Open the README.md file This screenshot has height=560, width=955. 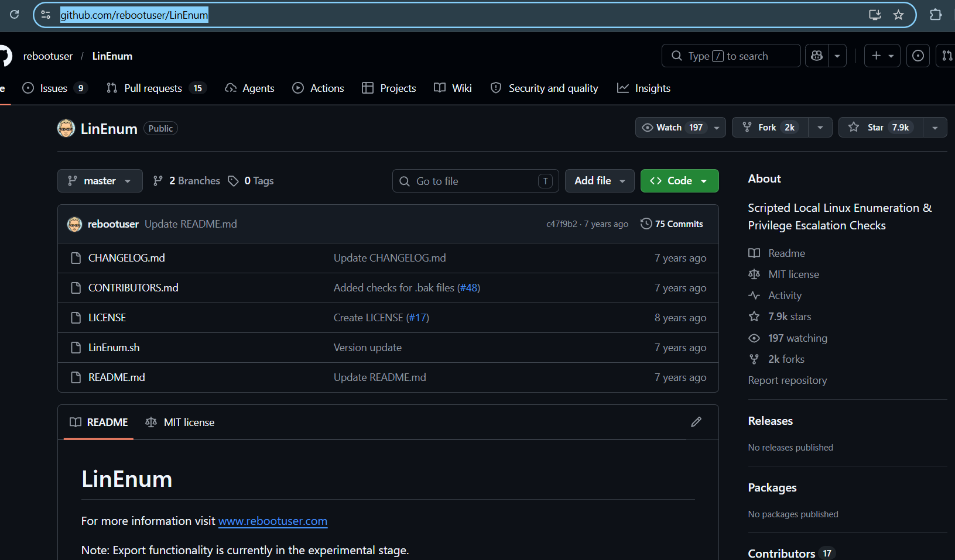(x=117, y=377)
